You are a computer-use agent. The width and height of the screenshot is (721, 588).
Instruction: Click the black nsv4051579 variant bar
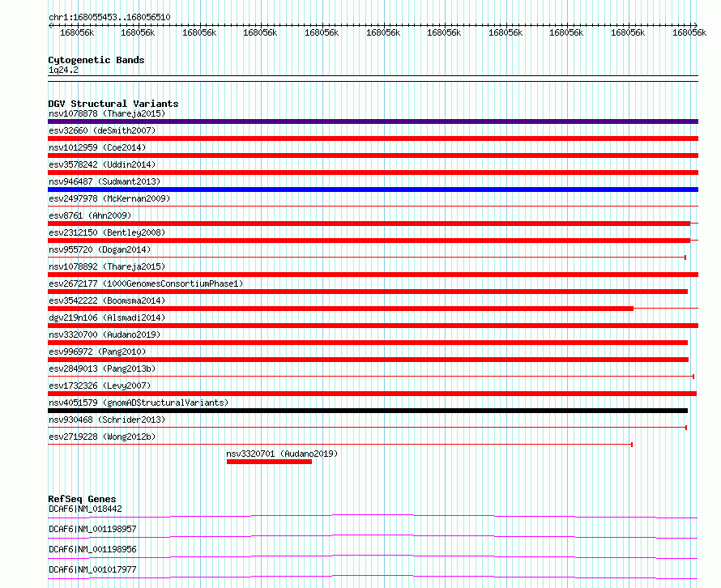tap(368, 411)
